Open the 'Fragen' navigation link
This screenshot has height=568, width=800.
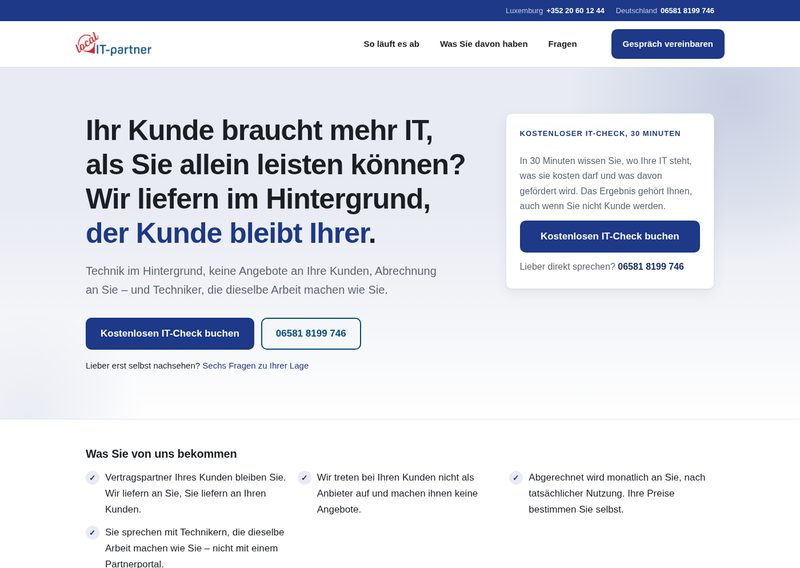coord(562,44)
